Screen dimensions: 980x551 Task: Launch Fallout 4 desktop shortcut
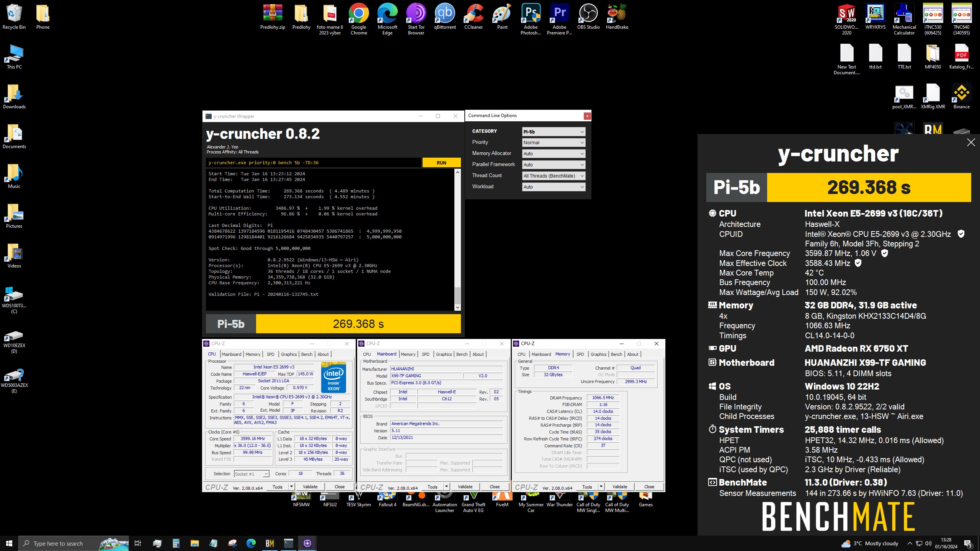(387, 500)
